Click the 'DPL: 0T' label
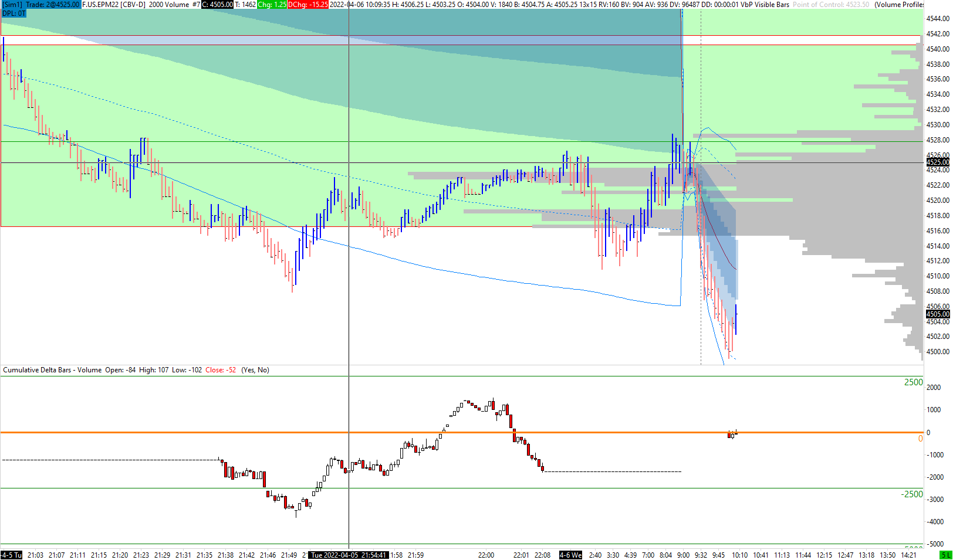This screenshot has height=560, width=953. pos(14,13)
